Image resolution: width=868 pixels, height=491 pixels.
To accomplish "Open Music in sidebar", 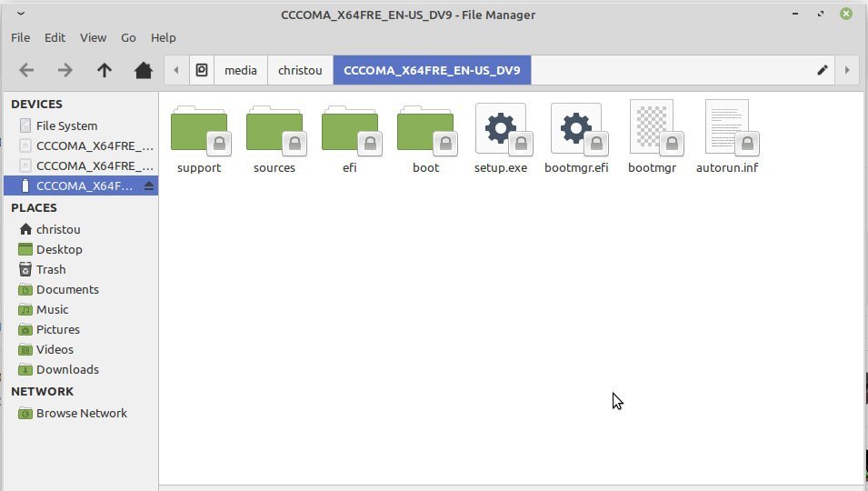I will (x=81, y=309).
